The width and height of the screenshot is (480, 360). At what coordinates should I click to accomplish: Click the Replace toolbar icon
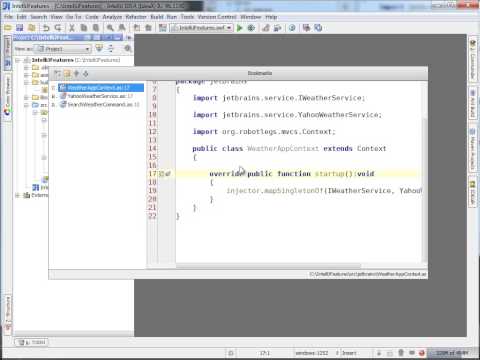(122, 28)
